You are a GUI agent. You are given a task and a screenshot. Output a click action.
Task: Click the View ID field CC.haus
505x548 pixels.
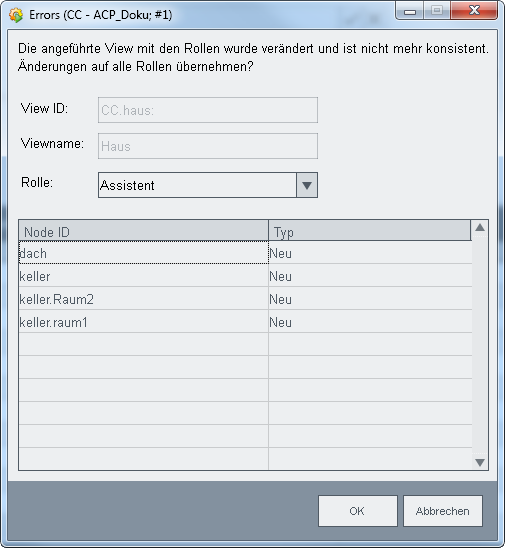tap(208, 110)
